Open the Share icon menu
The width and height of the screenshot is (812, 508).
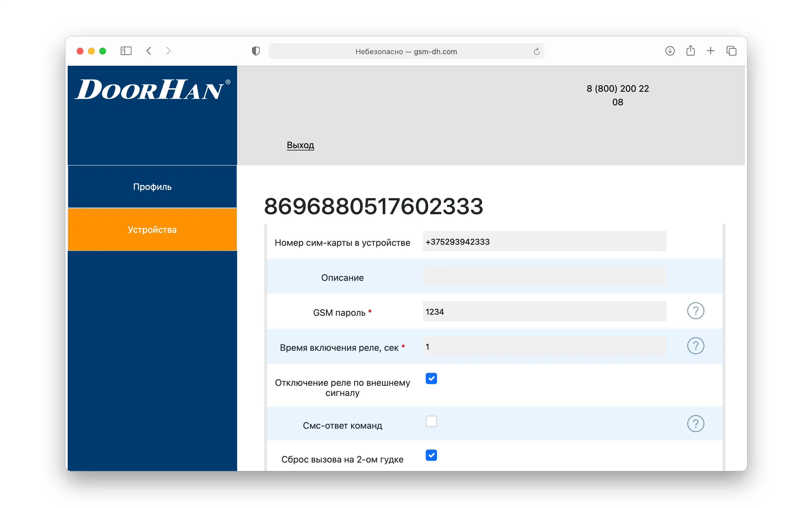690,51
